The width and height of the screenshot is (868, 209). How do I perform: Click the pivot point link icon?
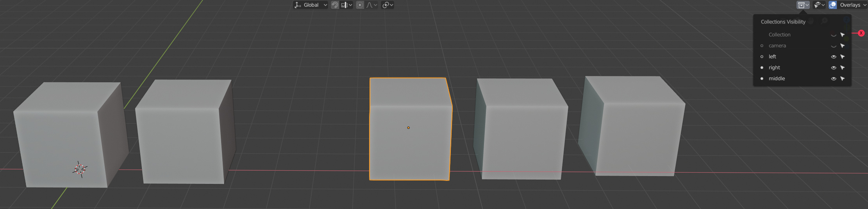pos(386,5)
